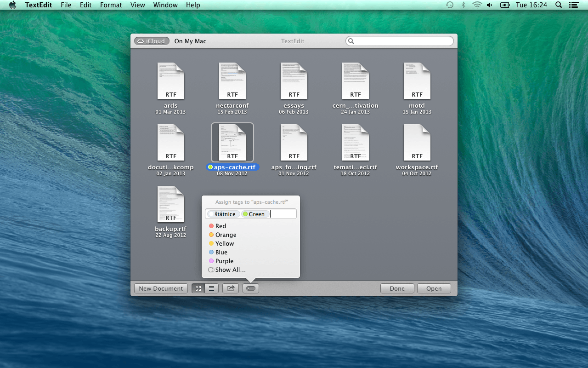This screenshot has width=588, height=368.
Task: Select the cern_...tivation document icon
Action: [356, 81]
